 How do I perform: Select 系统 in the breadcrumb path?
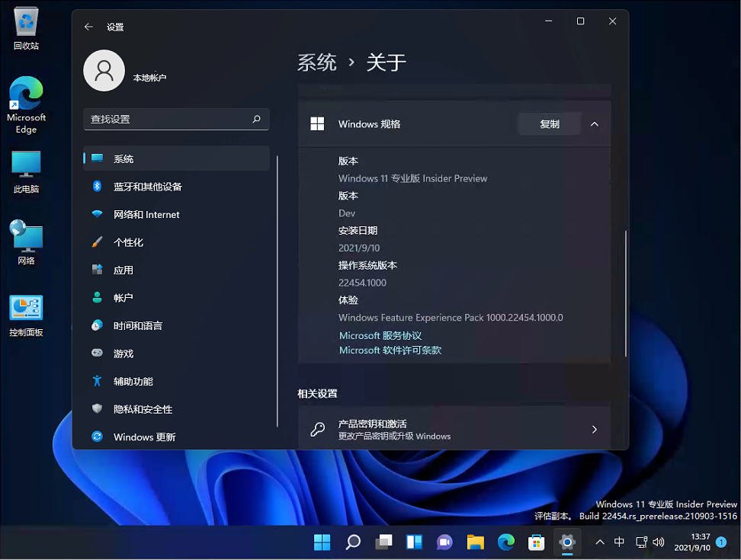point(317,63)
